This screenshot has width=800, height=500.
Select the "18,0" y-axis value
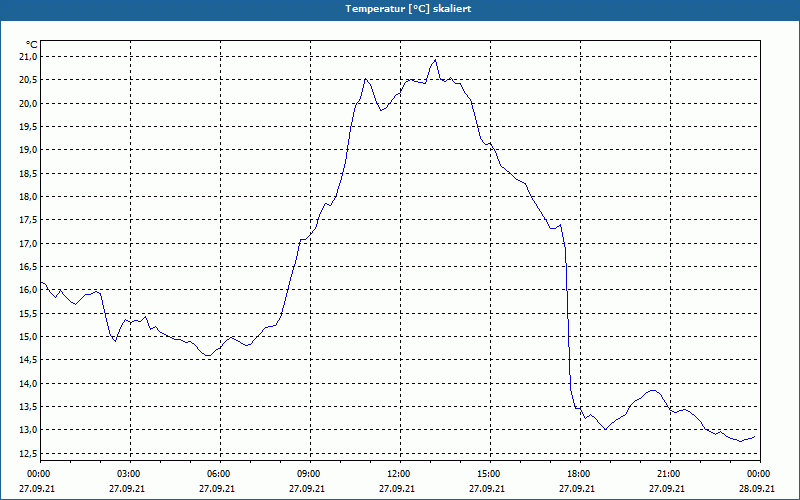pos(29,197)
